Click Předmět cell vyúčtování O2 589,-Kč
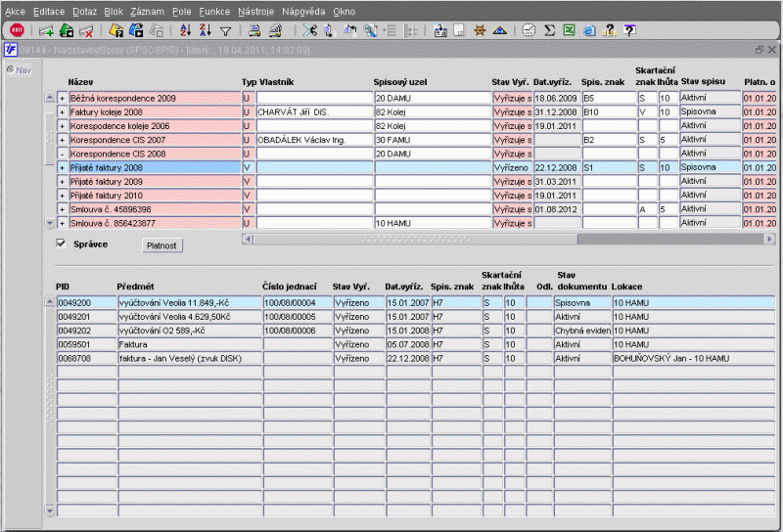 click(190, 331)
